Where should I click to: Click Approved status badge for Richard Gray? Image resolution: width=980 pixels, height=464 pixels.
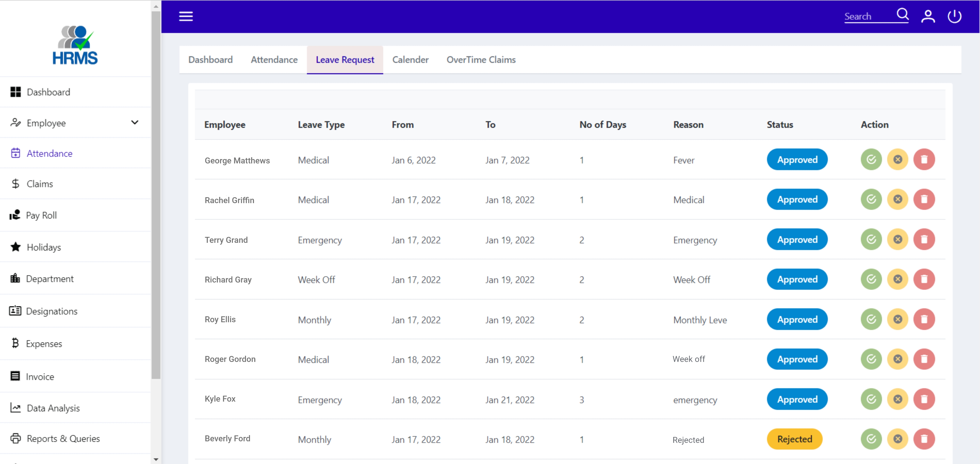[797, 279]
